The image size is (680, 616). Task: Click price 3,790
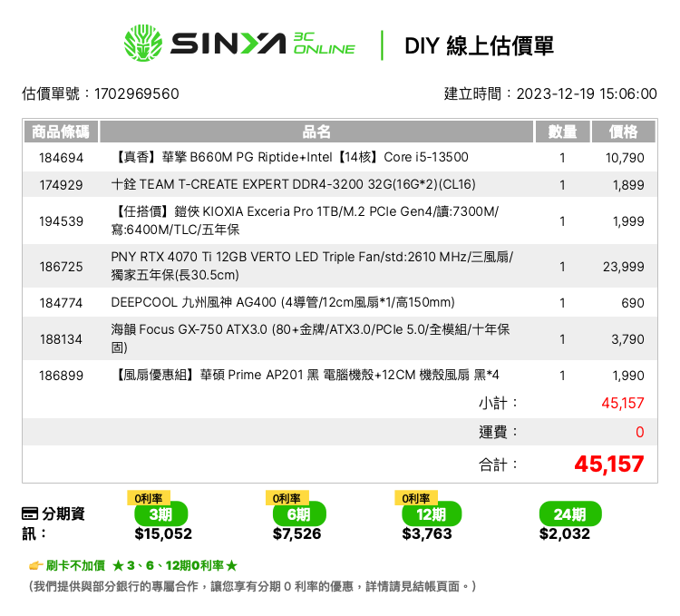tap(627, 338)
